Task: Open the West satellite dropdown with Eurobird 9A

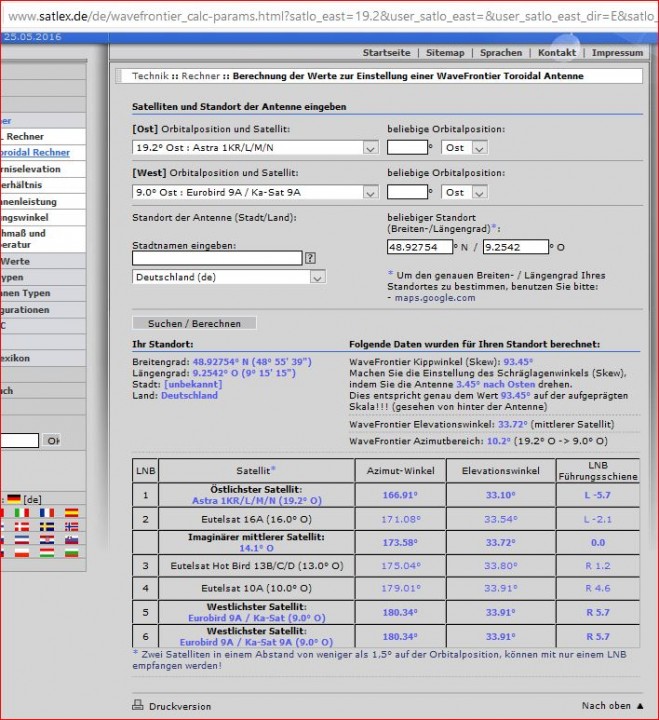Action: pyautogui.click(x=254, y=192)
